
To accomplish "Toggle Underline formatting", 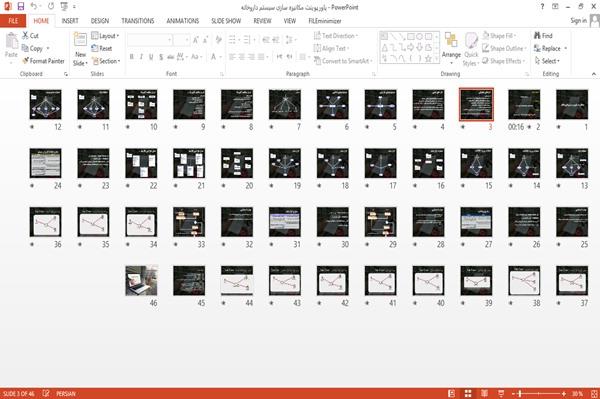I will pos(151,57).
